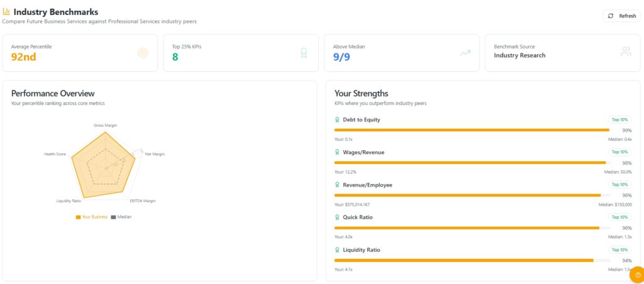Click the award ribbon icon in Top 25% KPIs card

click(x=304, y=53)
